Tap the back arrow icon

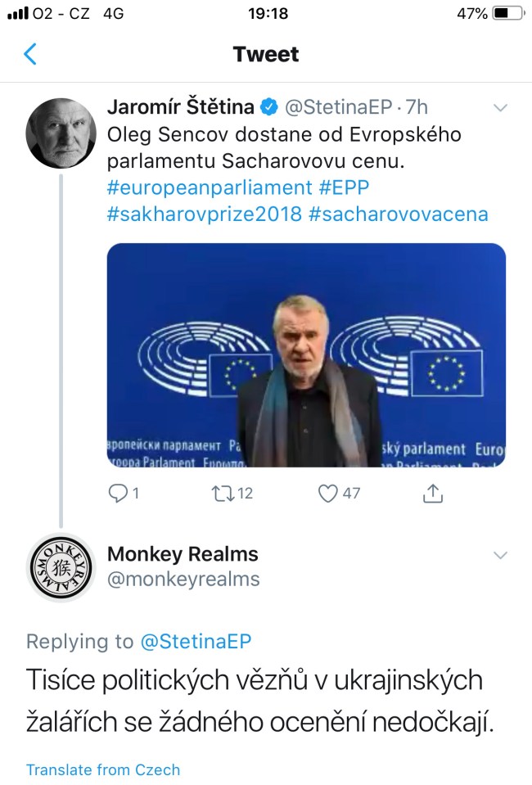pos(30,55)
